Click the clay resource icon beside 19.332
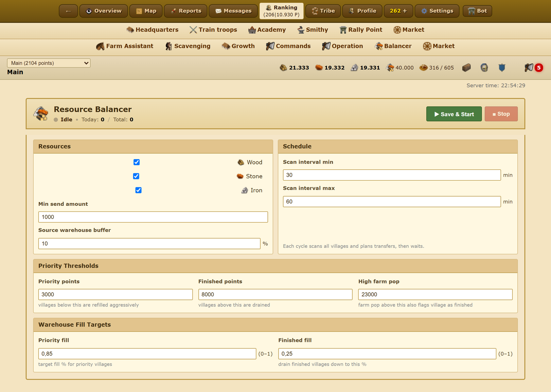The image size is (551, 392). tap(319, 68)
